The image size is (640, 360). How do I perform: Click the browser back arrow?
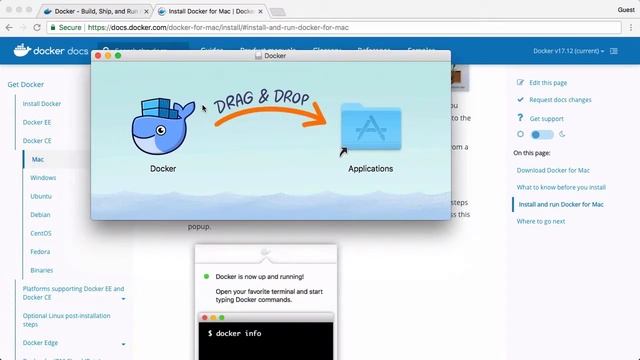[9, 27]
